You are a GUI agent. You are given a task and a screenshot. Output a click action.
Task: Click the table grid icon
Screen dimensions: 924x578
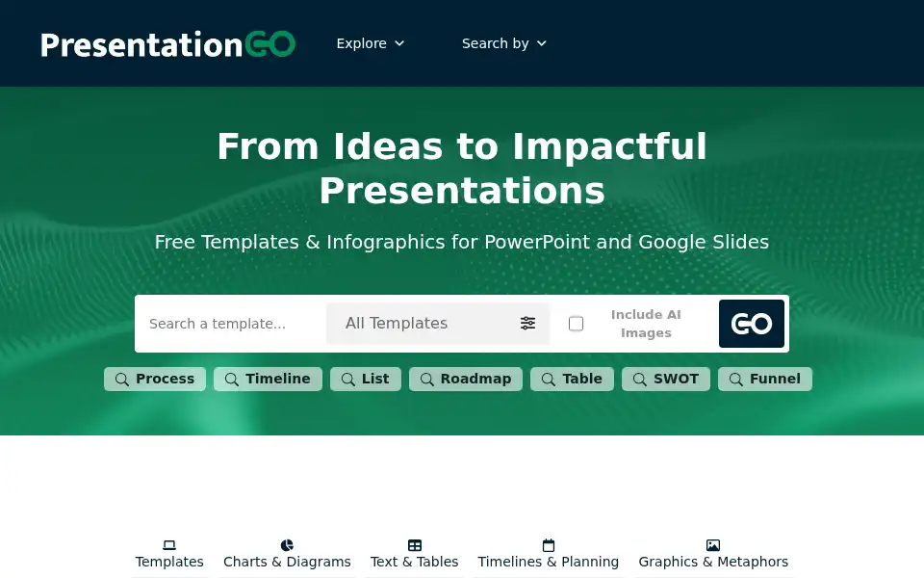[x=415, y=545]
